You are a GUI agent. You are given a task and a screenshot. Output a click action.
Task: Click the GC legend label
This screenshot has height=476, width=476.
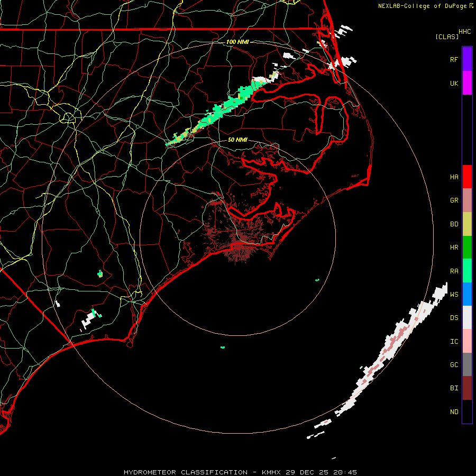click(454, 364)
